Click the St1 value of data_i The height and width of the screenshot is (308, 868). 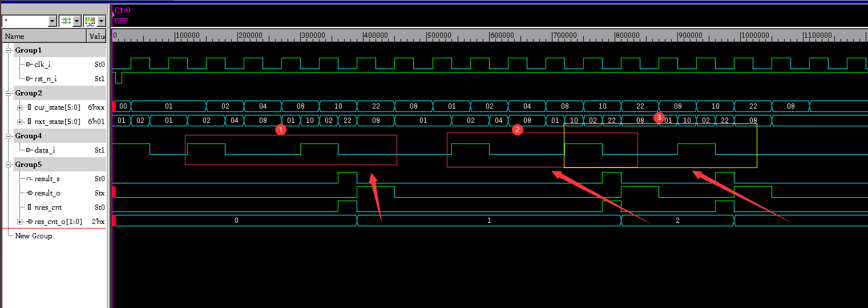[99, 150]
